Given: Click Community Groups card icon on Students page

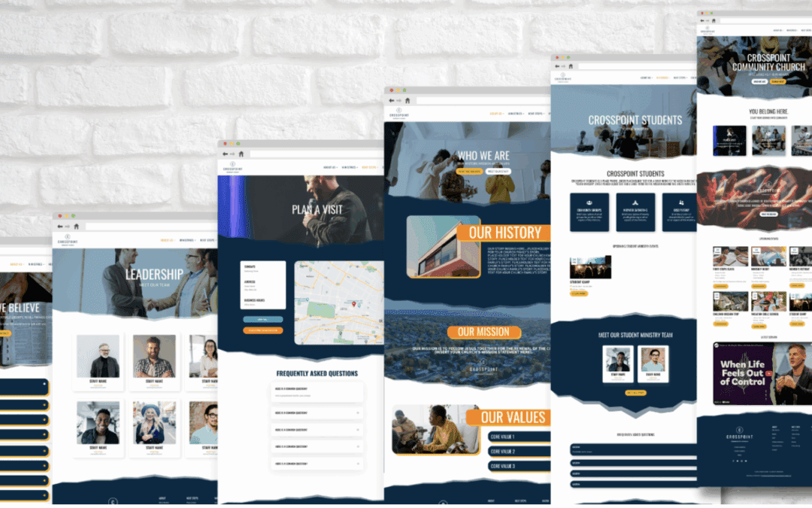Looking at the screenshot, I should point(589,202).
